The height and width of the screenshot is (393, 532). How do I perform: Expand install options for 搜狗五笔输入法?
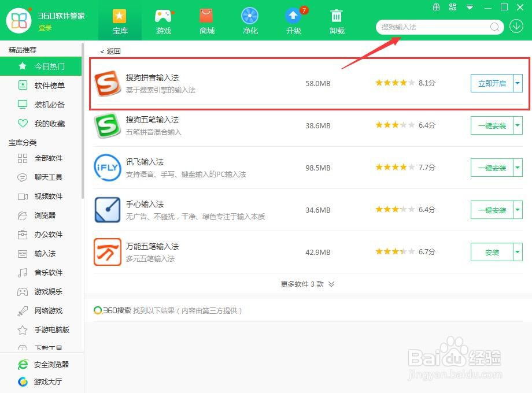pyautogui.click(x=518, y=125)
